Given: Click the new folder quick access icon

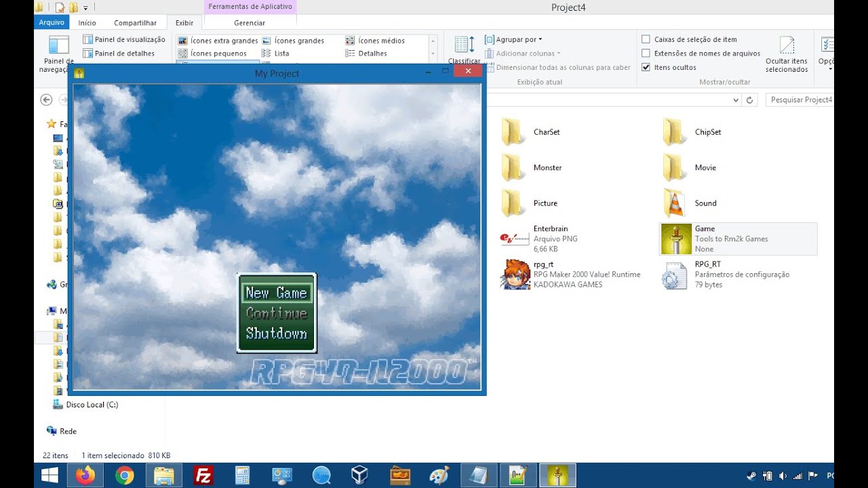Looking at the screenshot, I should [73, 8].
